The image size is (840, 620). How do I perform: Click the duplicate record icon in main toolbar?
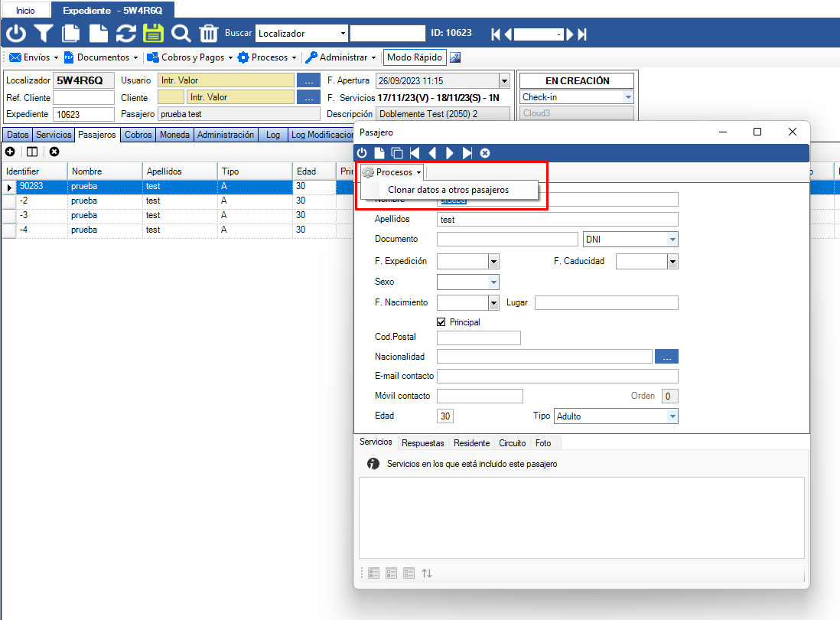tap(70, 33)
